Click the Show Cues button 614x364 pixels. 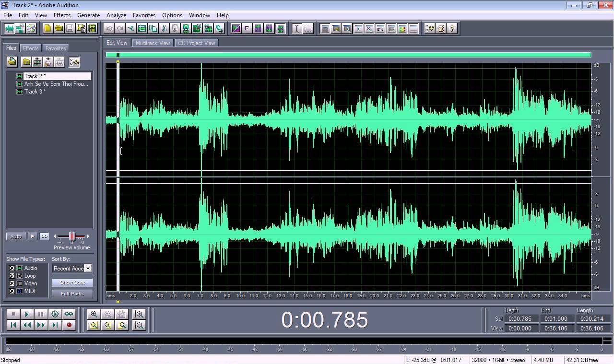point(72,282)
